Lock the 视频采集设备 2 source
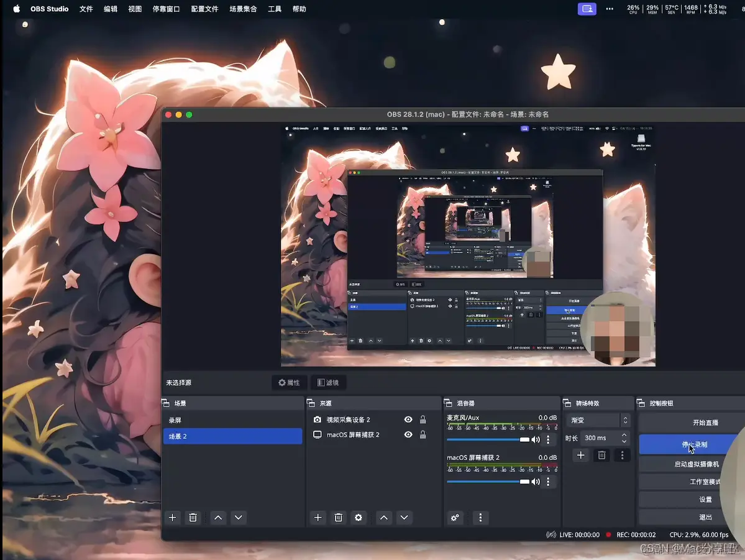Viewport: 745px width, 560px height. [x=423, y=420]
